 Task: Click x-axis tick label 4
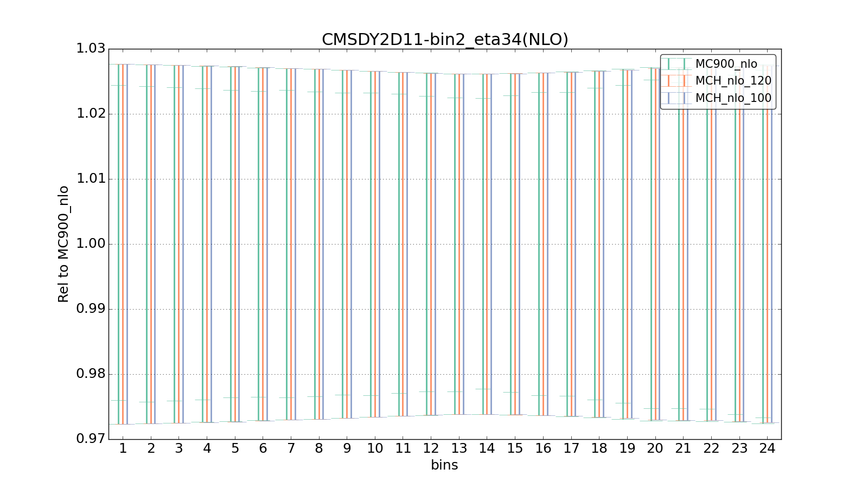tap(207, 449)
